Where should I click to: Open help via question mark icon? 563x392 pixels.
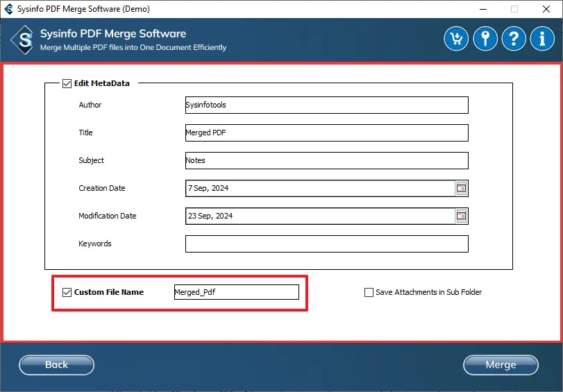(514, 38)
